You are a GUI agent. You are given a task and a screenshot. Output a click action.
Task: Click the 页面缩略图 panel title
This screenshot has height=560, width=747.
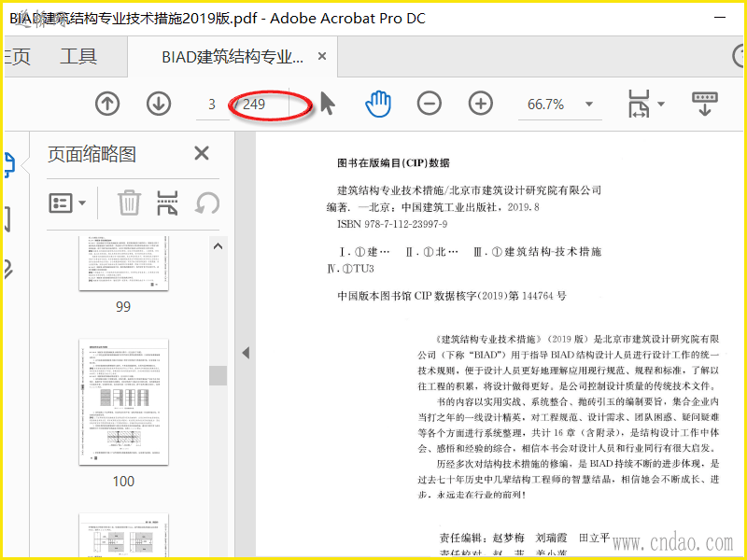pyautogui.click(x=92, y=154)
